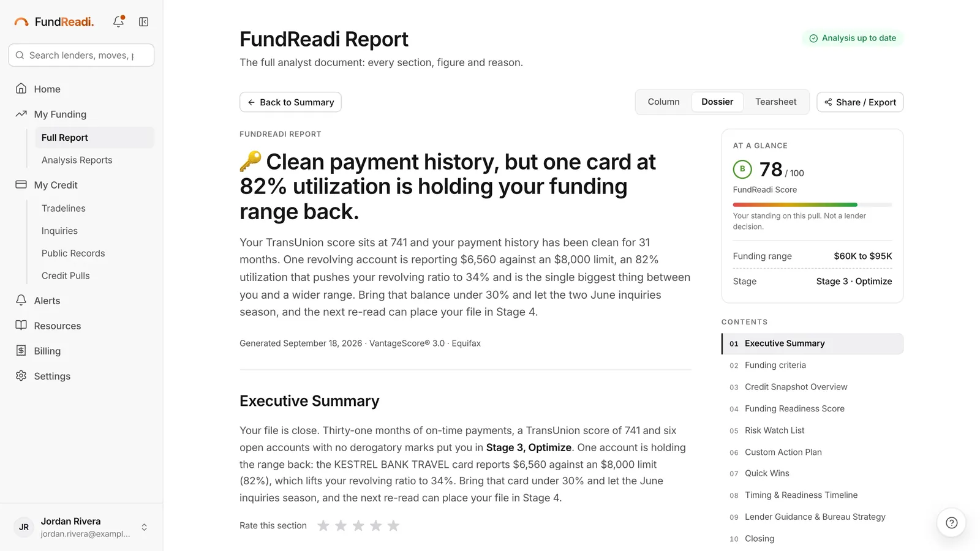The height and width of the screenshot is (551, 980).
Task: Select the Dossier view option
Action: click(717, 102)
